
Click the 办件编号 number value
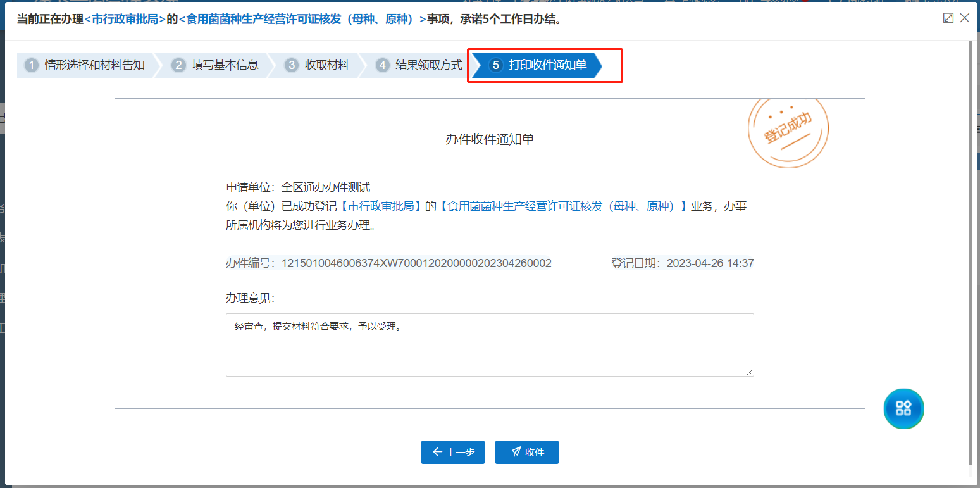[416, 263]
